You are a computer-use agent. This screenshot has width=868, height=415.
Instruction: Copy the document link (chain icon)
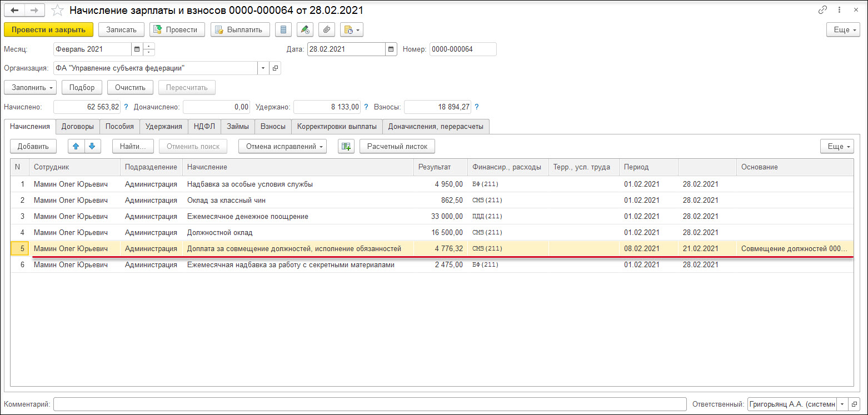coord(822,10)
